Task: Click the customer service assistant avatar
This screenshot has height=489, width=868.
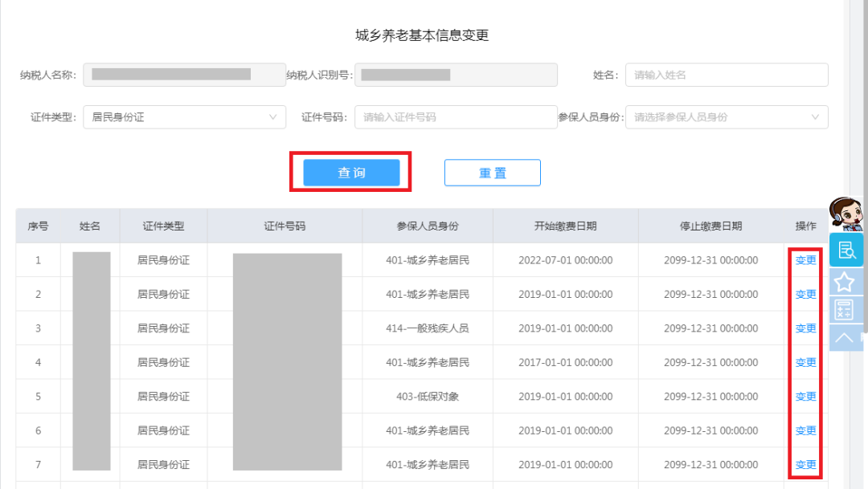Action: pyautogui.click(x=845, y=214)
